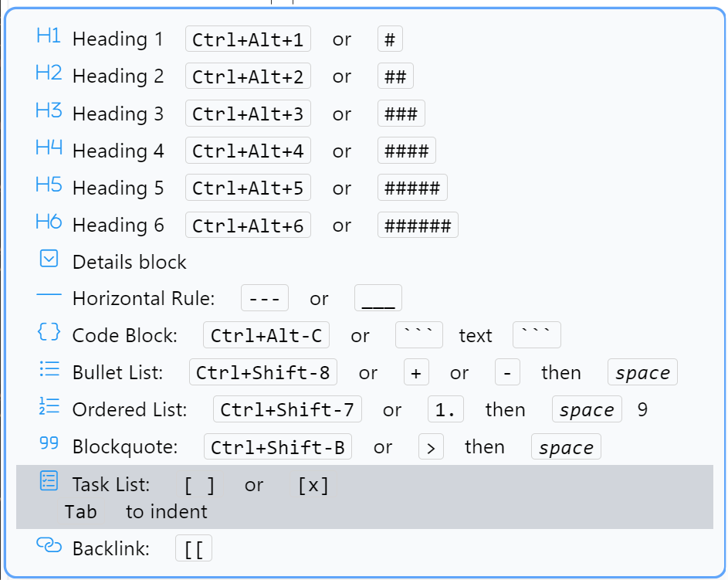The width and height of the screenshot is (728, 580).
Task: Click the Ctrl+Shift-B shortcut key
Action: [x=278, y=446]
